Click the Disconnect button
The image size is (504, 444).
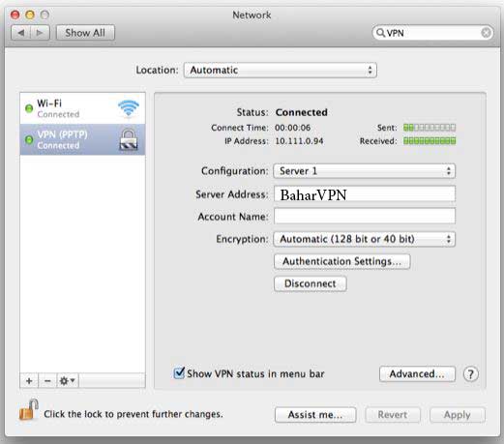(311, 283)
